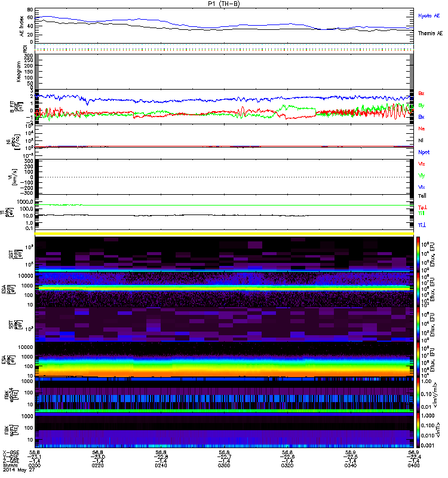Click the "<|mV/m|>" electric field color bar
Viewport: 448px width, 478px height.
[418, 394]
